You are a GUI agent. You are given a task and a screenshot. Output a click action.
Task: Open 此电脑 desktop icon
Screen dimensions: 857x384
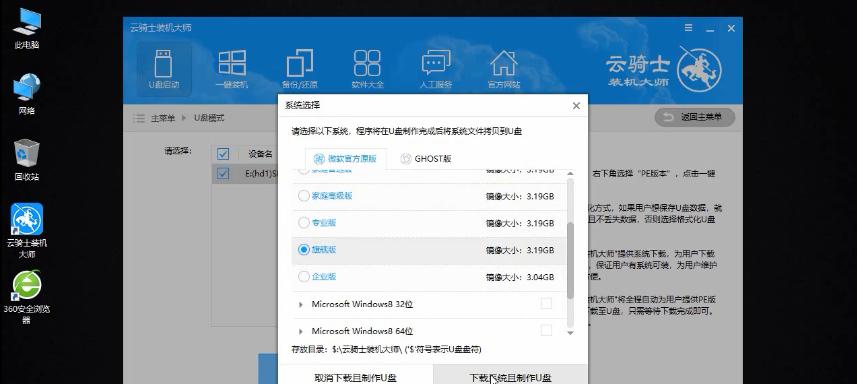(x=27, y=28)
